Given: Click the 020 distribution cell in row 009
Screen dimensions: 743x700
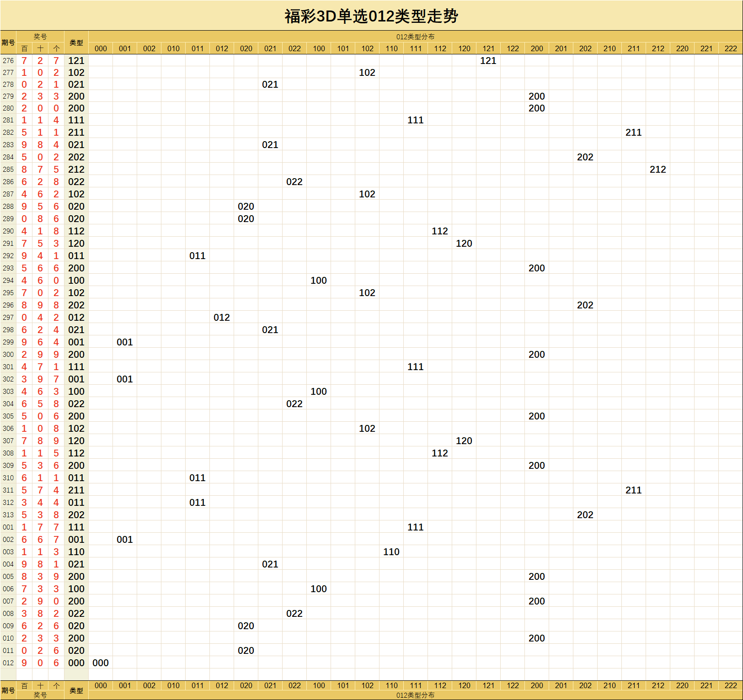Looking at the screenshot, I should tap(246, 626).
